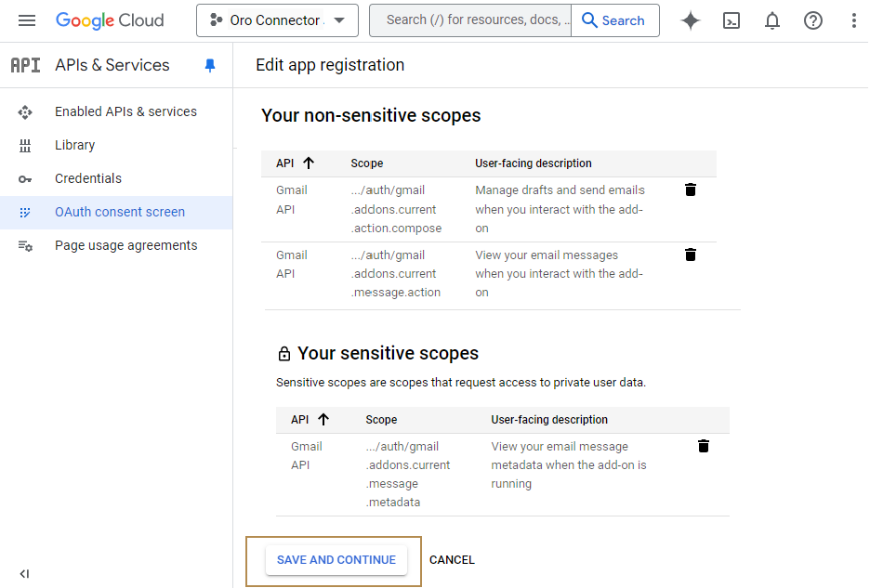Click the Gemini AI sparkle icon

point(691,20)
